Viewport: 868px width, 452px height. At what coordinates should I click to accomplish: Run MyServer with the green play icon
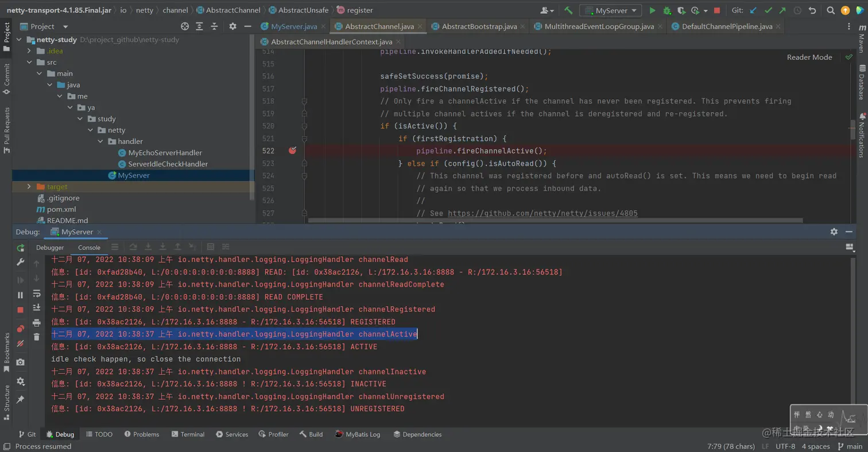pyautogui.click(x=652, y=10)
